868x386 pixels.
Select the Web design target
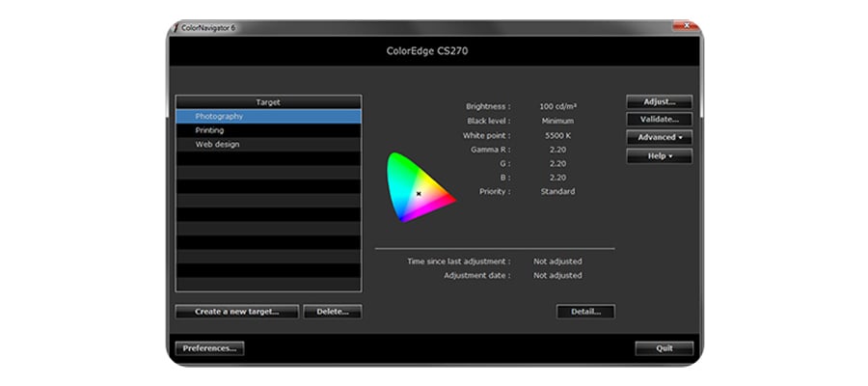[268, 144]
